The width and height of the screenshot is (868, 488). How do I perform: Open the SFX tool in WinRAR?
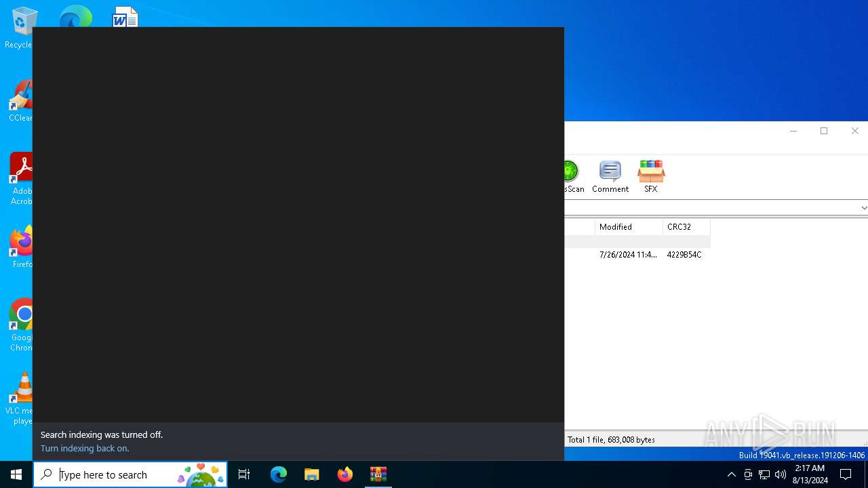[x=651, y=176]
